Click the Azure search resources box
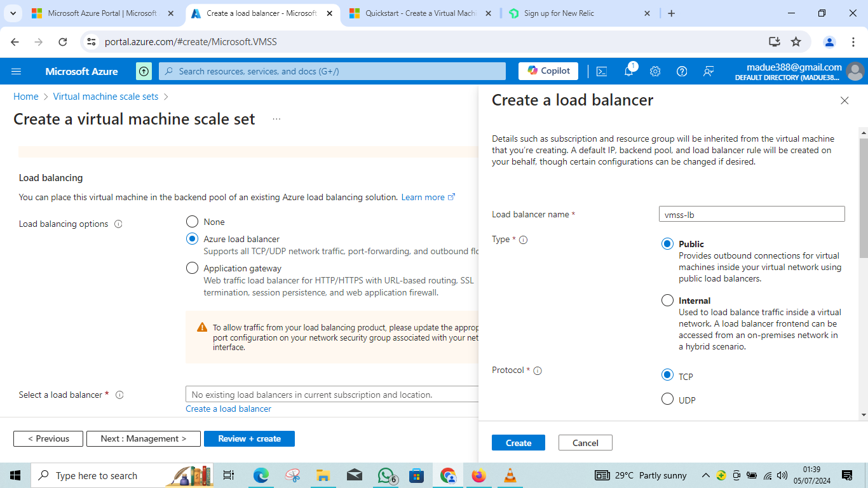Image resolution: width=868 pixels, height=488 pixels. pyautogui.click(x=332, y=71)
